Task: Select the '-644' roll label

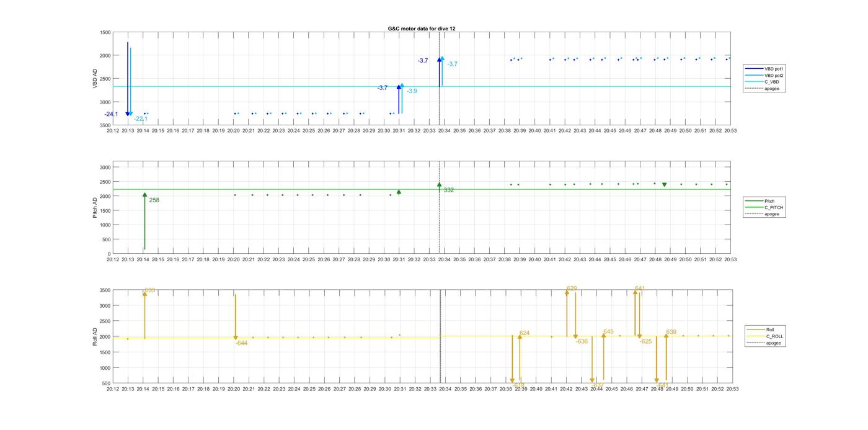Action: pyautogui.click(x=241, y=343)
